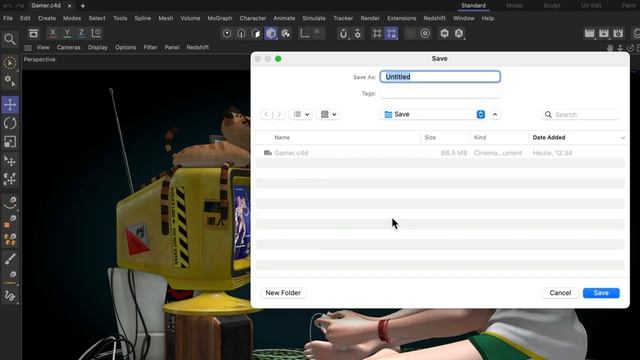Click the hexagon eye viewport filter icon

point(444,33)
